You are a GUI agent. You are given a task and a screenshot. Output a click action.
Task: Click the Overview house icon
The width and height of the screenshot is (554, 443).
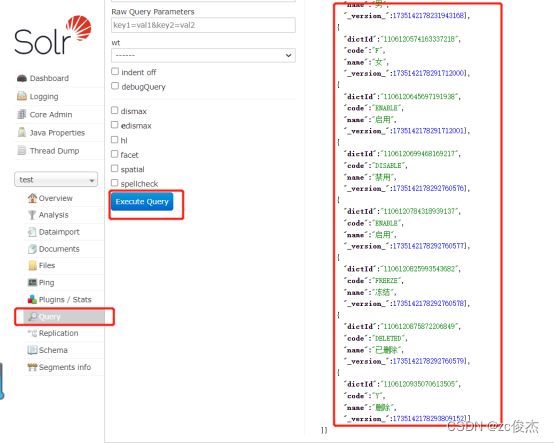pyautogui.click(x=32, y=198)
